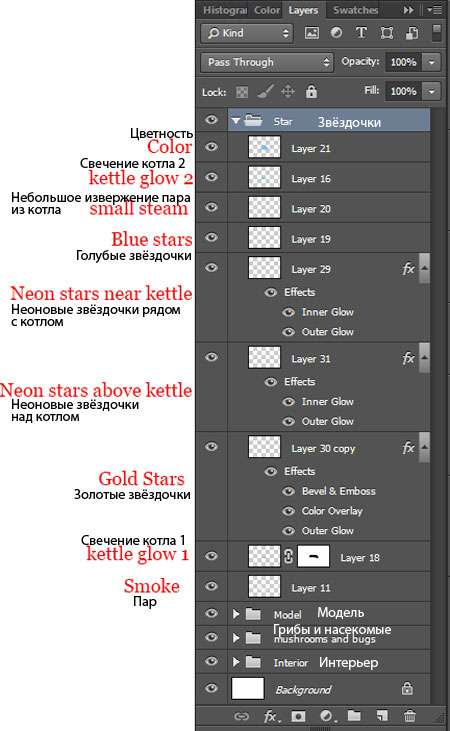Toggle Layer 18 visibility eye
The height and width of the screenshot is (731, 450).
tap(211, 556)
